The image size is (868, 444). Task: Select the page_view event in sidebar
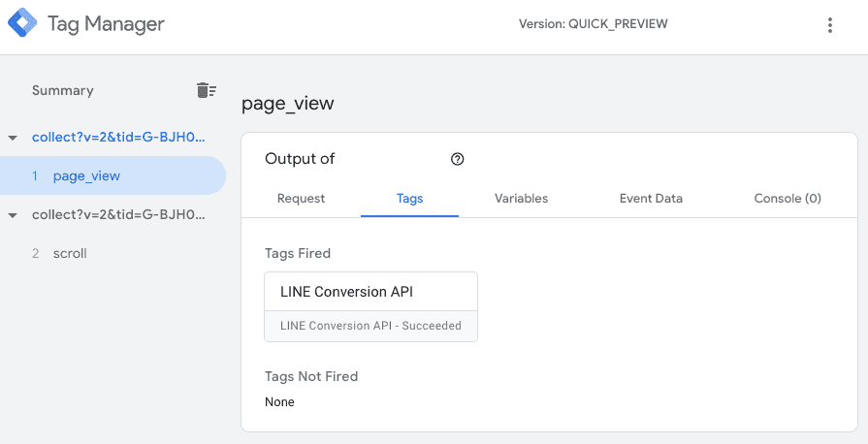coord(113,175)
